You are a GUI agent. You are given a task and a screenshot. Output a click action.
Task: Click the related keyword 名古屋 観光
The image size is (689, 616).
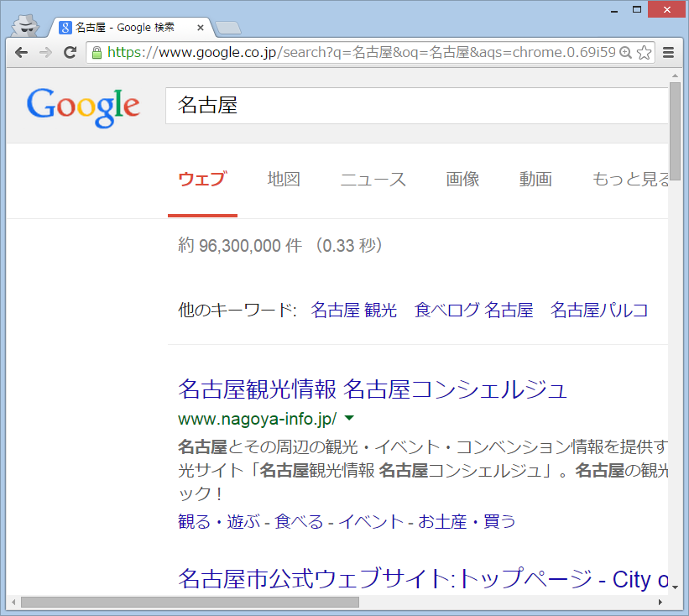pyautogui.click(x=353, y=310)
